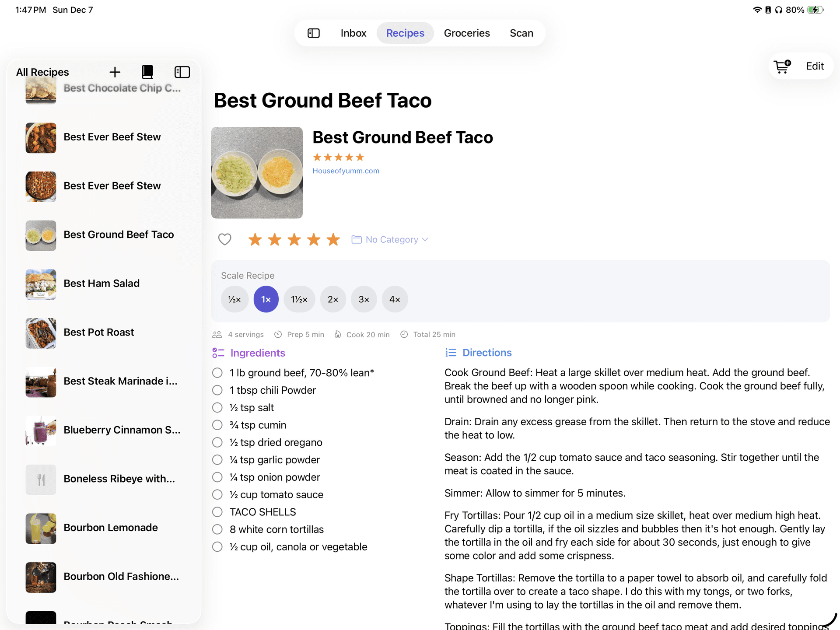Image resolution: width=840 pixels, height=630 pixels.
Task: Check off the 8 white corn tortillas ingredient
Action: point(217,529)
